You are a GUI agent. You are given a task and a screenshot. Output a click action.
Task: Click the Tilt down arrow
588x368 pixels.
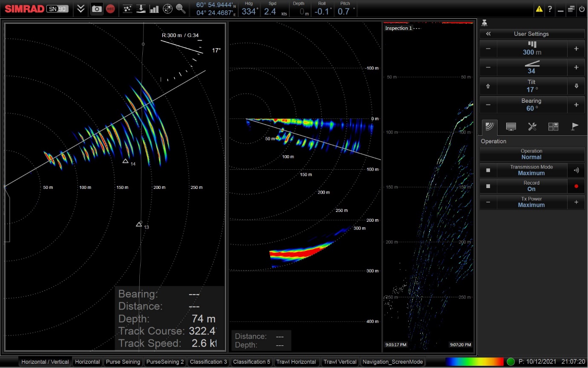click(576, 86)
